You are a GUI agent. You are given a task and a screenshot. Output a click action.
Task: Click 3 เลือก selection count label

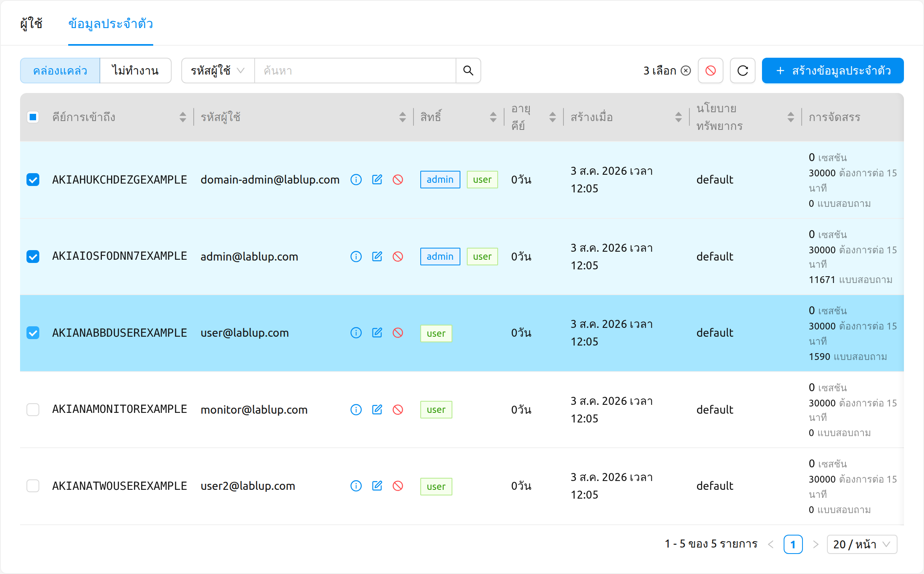660,71
